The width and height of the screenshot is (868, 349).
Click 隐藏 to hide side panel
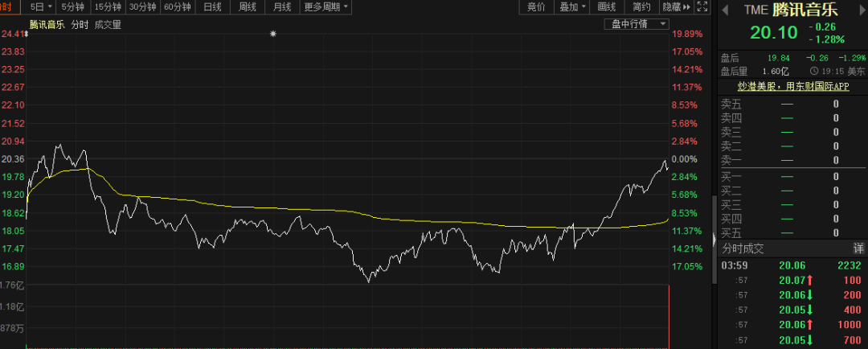point(677,7)
